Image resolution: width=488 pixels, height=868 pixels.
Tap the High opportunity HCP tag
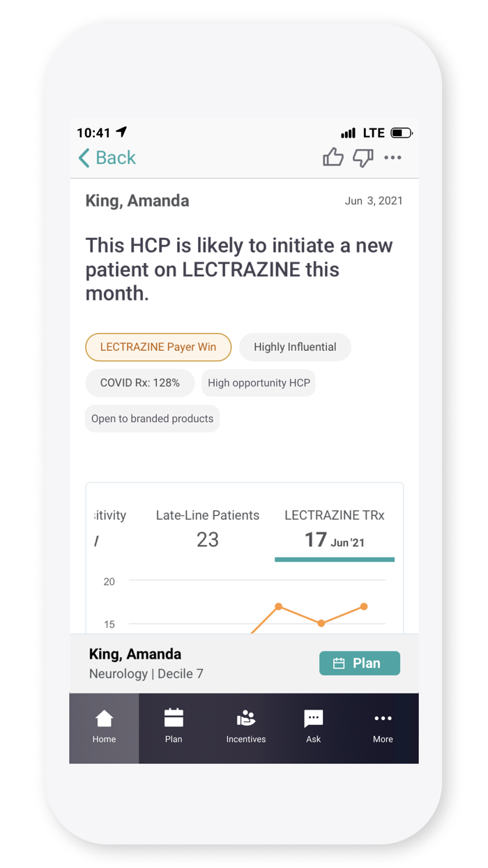pos(259,383)
